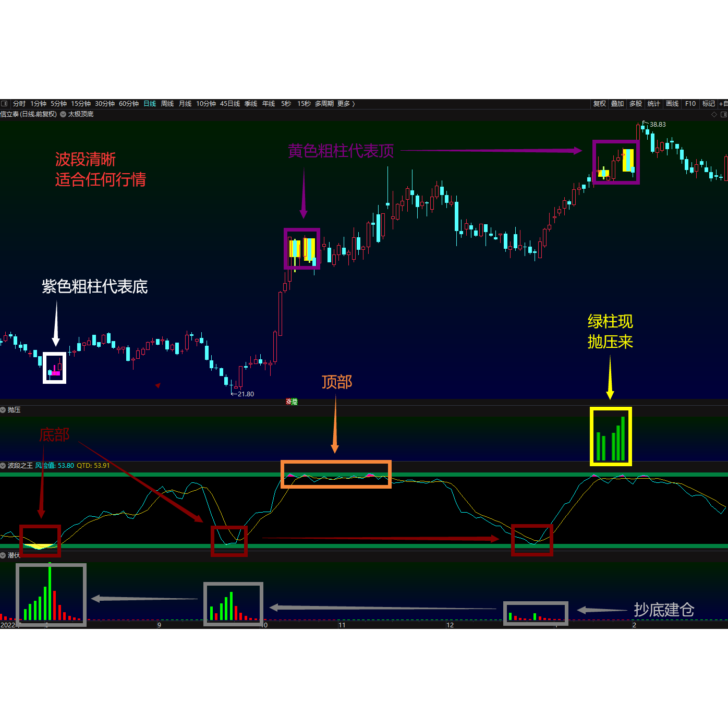The width and height of the screenshot is (728, 728).
Task: Select the 15分钟 period tab
Action: click(x=81, y=104)
